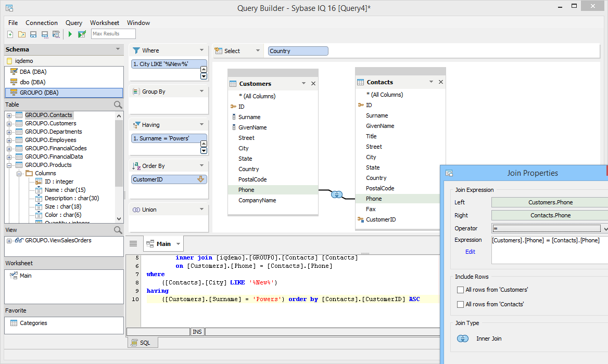
Task: Expand GROUPO.ViewSalesOrders view node
Action: coord(9,241)
